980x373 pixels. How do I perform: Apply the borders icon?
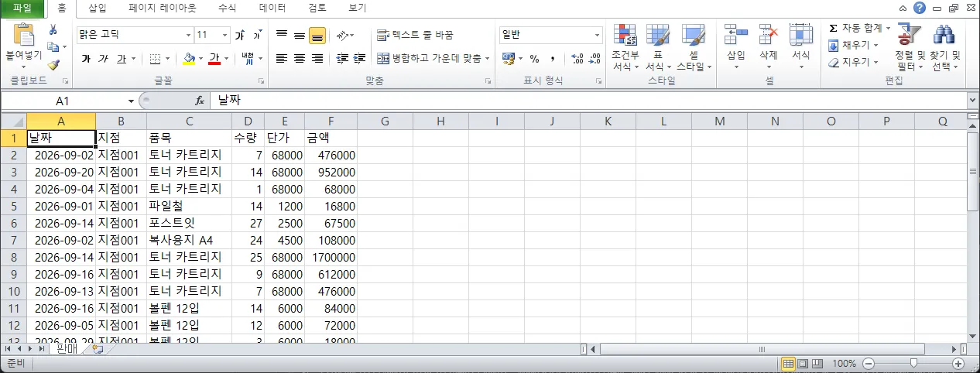pos(155,59)
